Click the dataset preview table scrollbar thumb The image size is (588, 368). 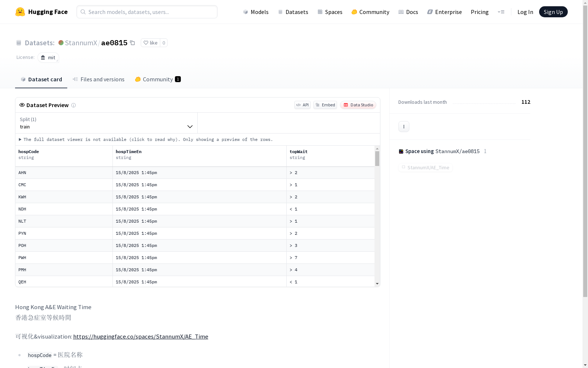coord(377,159)
